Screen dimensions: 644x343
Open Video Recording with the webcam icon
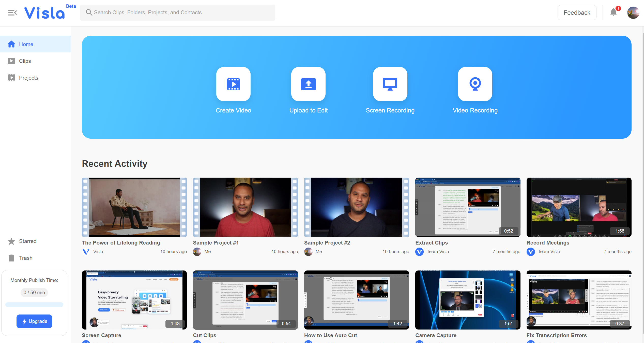click(475, 84)
